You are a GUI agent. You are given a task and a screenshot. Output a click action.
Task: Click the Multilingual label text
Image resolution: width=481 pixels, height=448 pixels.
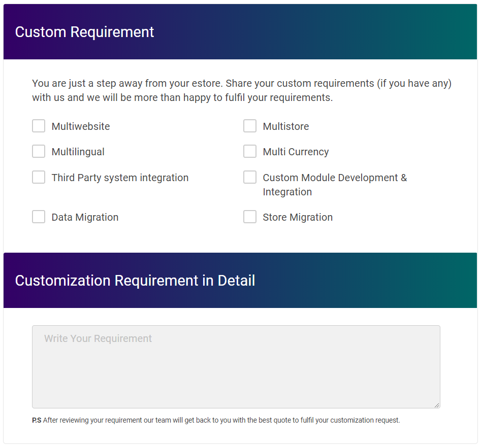78,152
